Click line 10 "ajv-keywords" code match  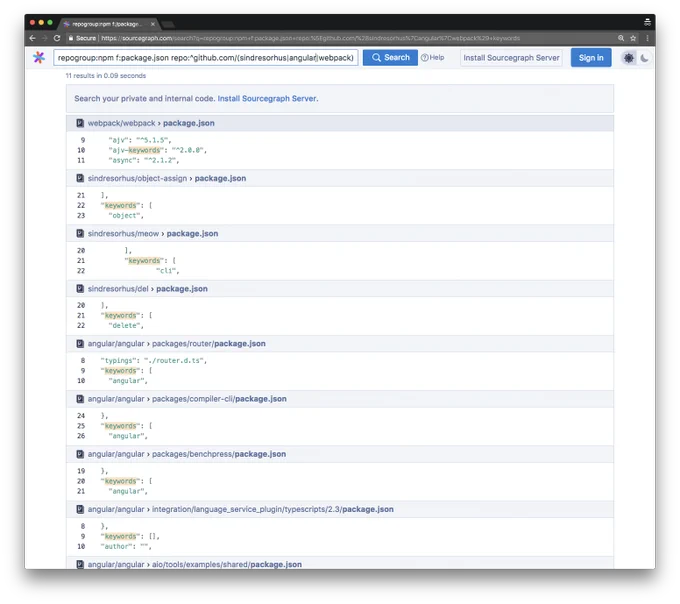click(x=157, y=150)
